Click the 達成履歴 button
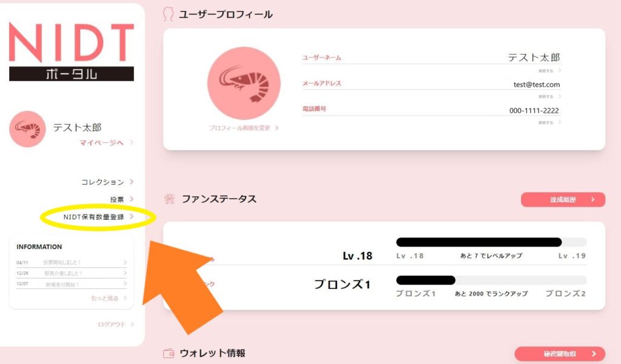This screenshot has height=364, width=621. [x=563, y=199]
